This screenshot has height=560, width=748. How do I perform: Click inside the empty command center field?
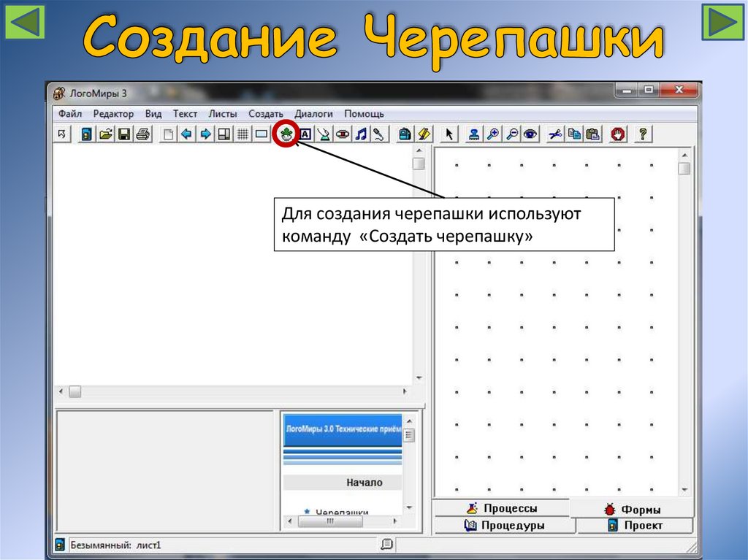click(165, 470)
